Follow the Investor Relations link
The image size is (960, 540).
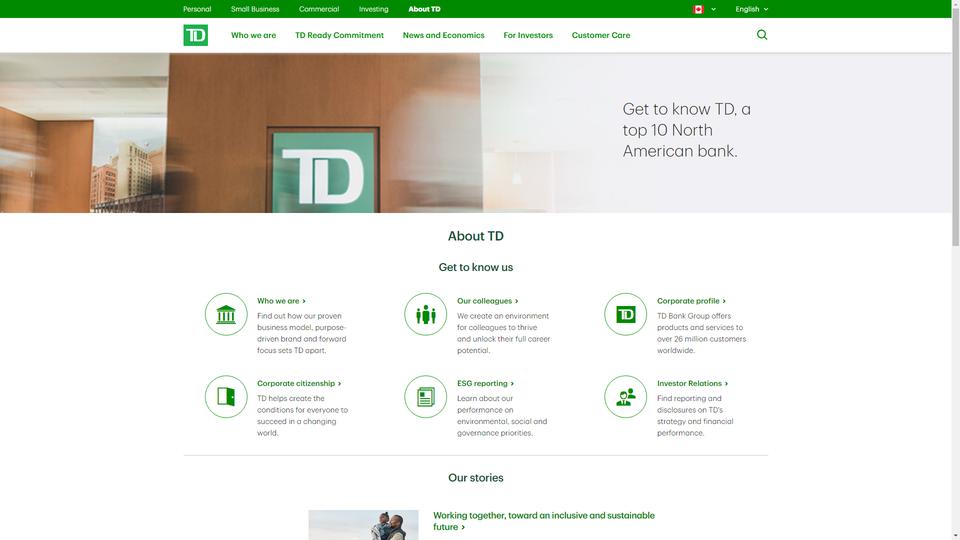point(692,383)
